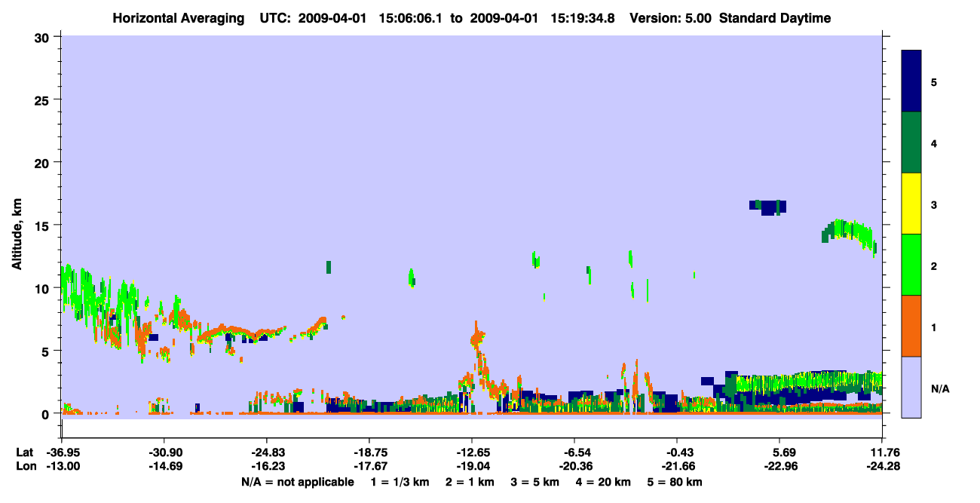The image size is (980, 503).
Task: Click longitude value -20.36
Action: point(574,466)
